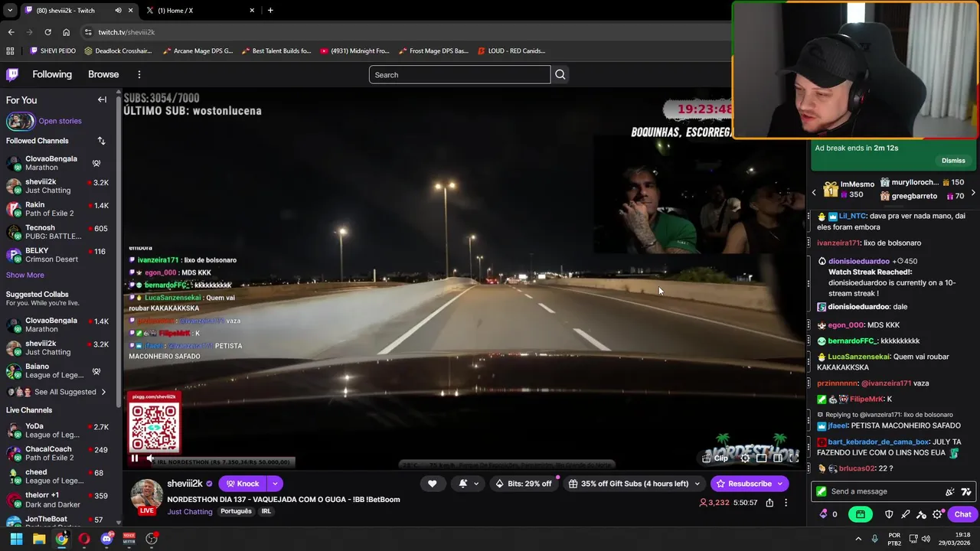Open Tecnosh channel in sidebar
Viewport: 980px width, 551px height.
[57, 232]
